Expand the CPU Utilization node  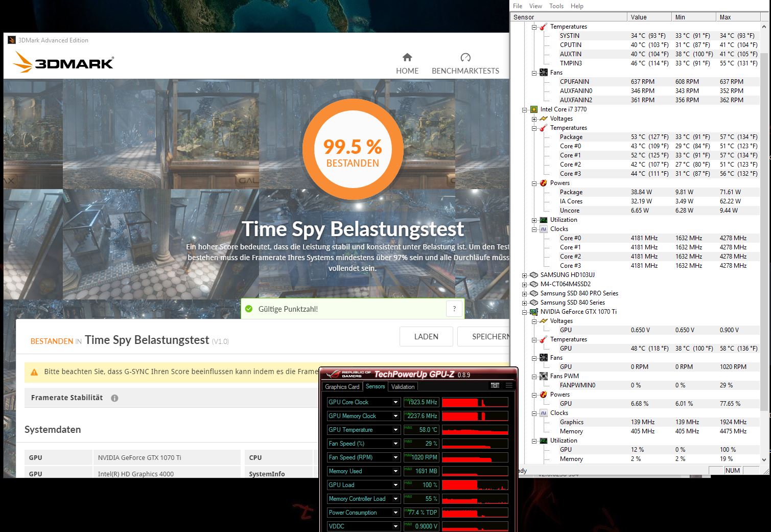534,220
